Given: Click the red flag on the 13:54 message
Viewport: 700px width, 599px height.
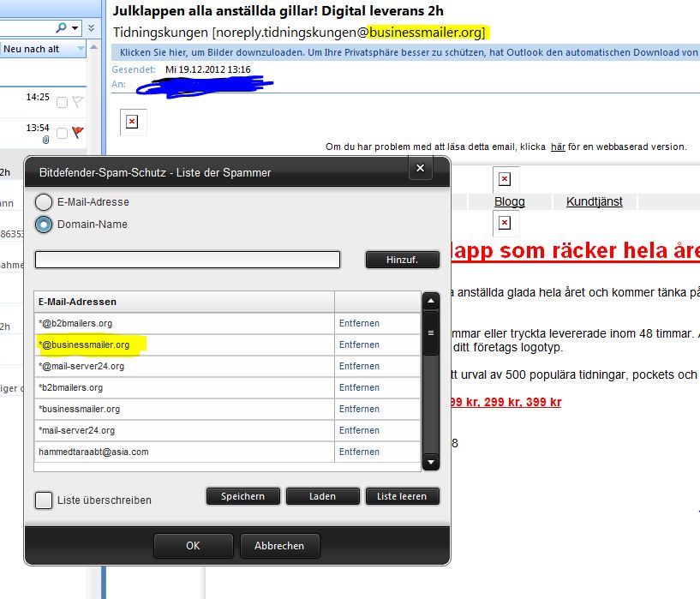Looking at the screenshot, I should [x=78, y=132].
